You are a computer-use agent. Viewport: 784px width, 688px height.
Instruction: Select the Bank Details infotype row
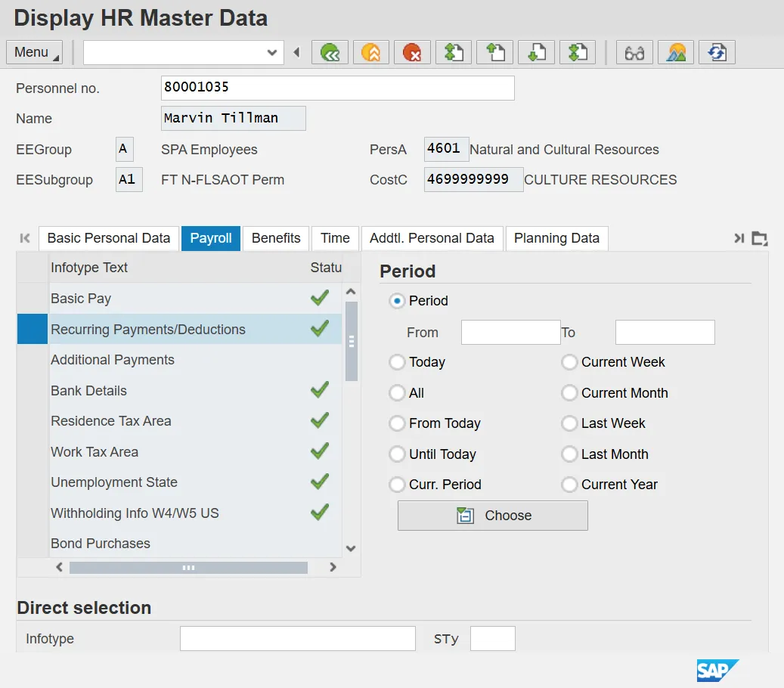[x=88, y=391]
